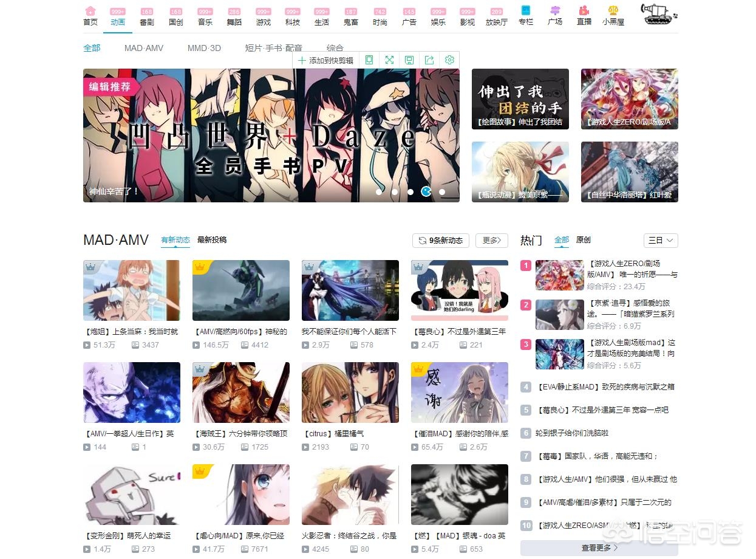Click the refresh icon beside 9条新动态
The width and height of the screenshot is (756, 559).
[x=423, y=241]
